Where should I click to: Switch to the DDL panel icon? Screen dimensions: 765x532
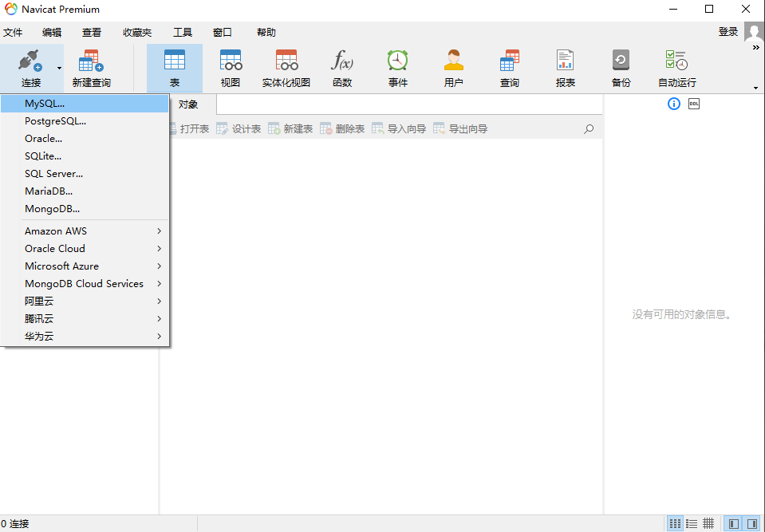[694, 104]
